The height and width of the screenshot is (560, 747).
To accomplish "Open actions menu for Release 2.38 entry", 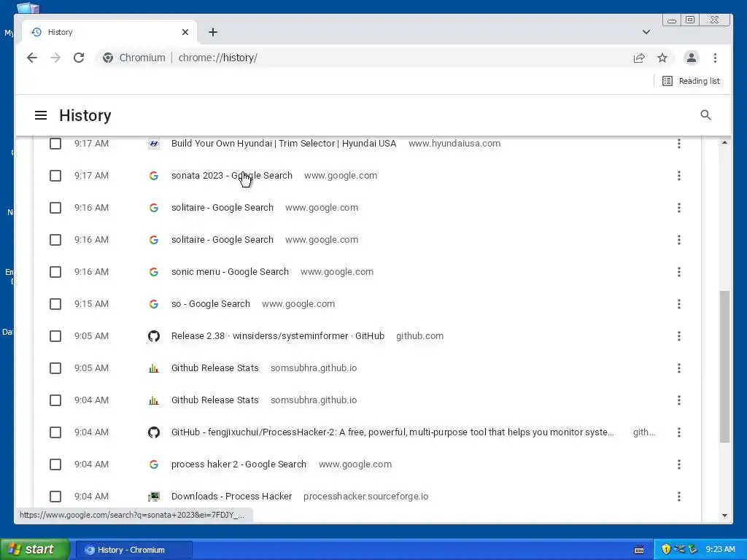I will [679, 336].
